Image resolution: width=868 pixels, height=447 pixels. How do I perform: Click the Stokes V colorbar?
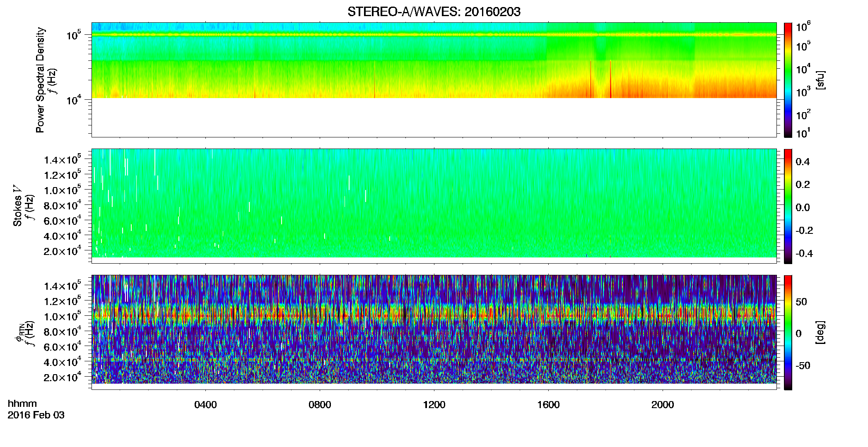[788, 206]
